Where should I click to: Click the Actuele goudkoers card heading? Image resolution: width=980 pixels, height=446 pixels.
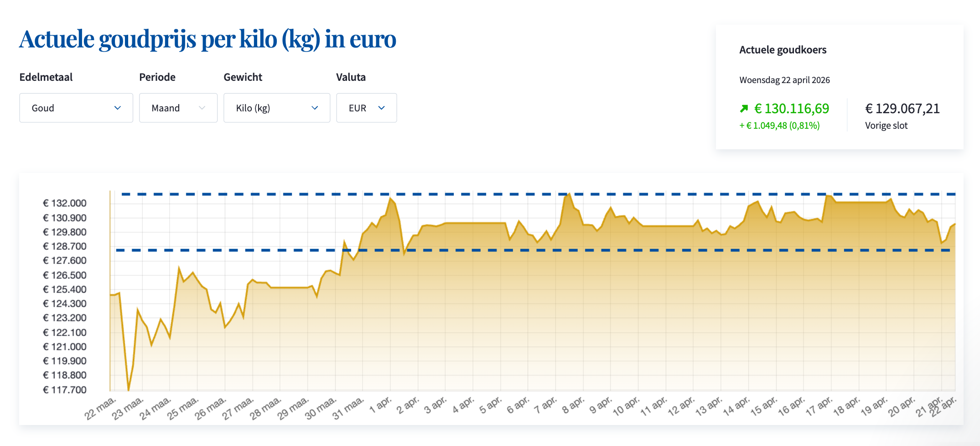pyautogui.click(x=783, y=50)
